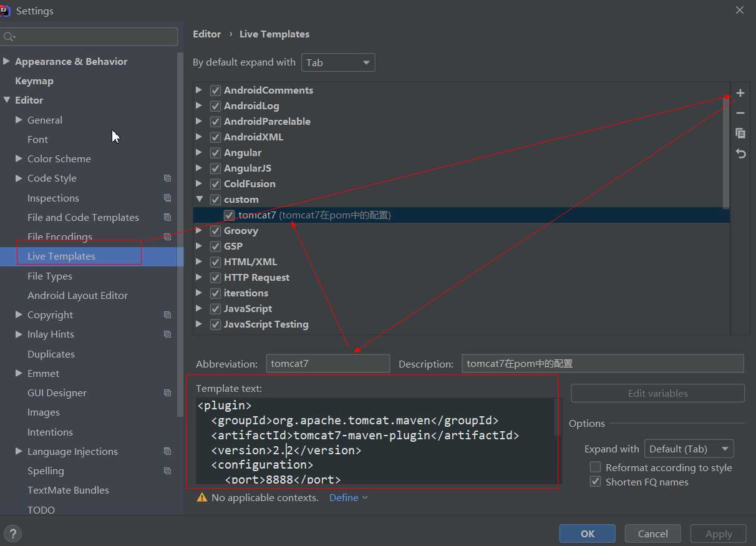
Task: Click the groupId line in Template text
Action: coord(354,421)
